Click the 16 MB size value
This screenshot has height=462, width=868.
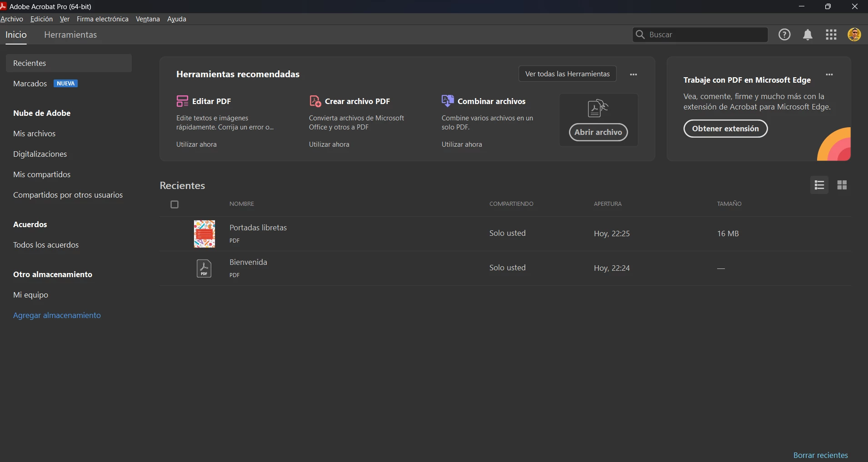click(728, 233)
